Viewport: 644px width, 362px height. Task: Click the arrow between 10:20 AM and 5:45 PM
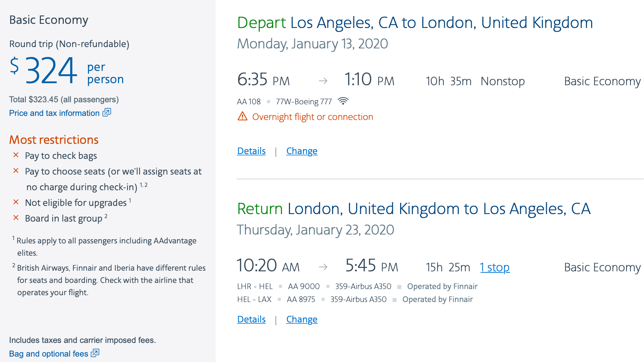[323, 267]
